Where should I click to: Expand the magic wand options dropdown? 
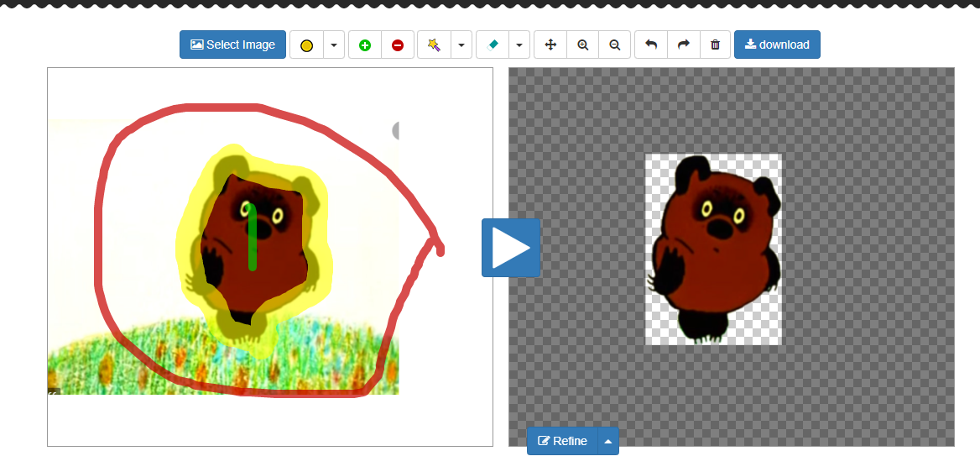tap(461, 45)
